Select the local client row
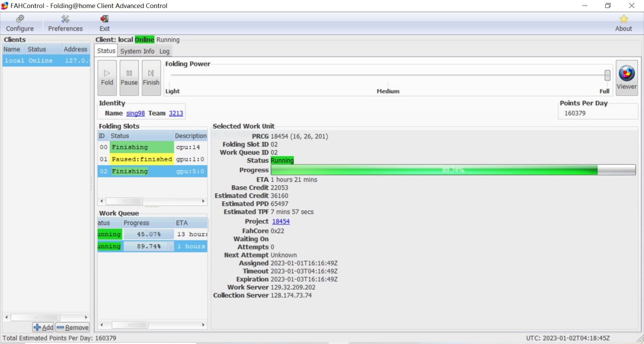 (46, 60)
